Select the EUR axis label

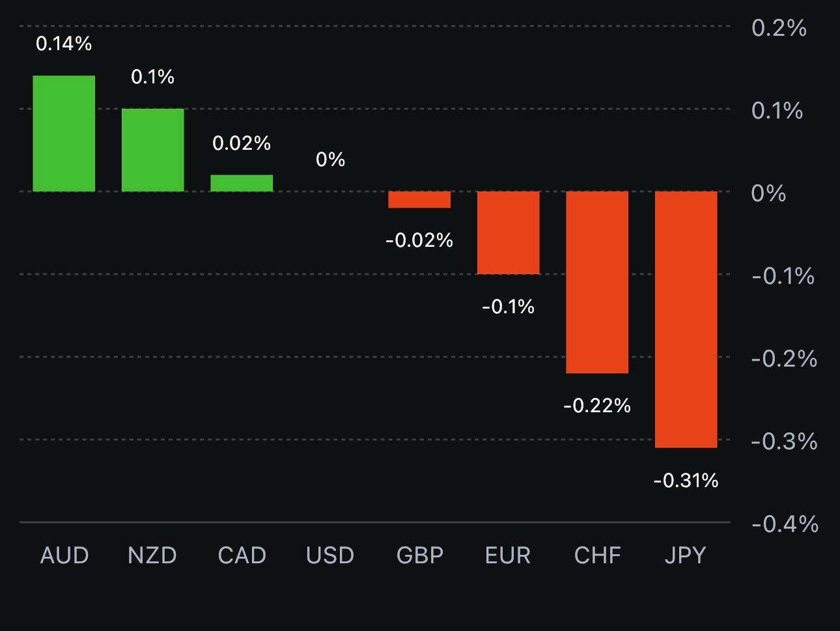pyautogui.click(x=508, y=555)
